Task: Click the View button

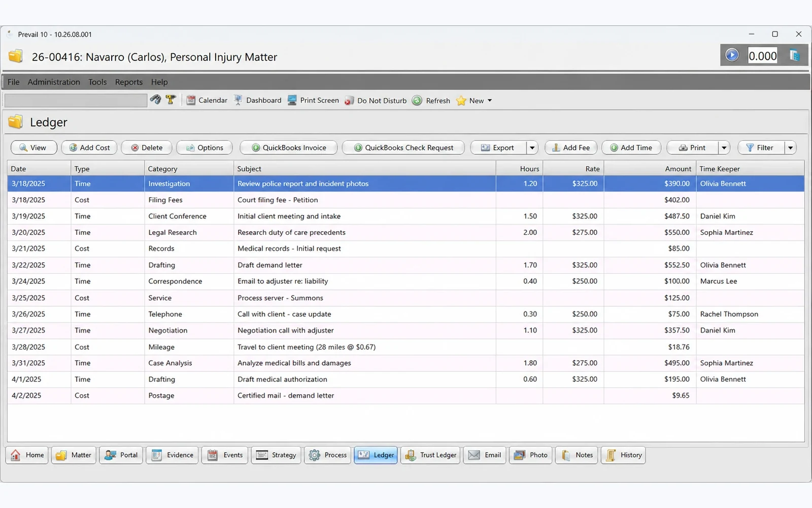Action: click(x=34, y=147)
